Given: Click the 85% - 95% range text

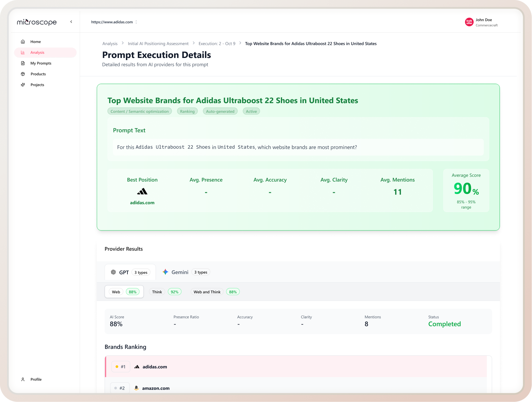Looking at the screenshot, I should pyautogui.click(x=466, y=204).
